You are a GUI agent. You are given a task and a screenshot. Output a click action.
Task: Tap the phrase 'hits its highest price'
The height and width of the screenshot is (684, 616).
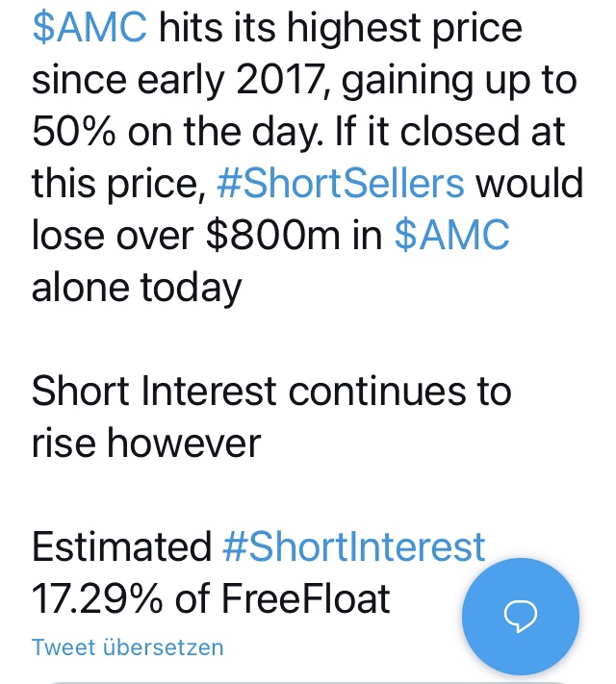pyautogui.click(x=340, y=28)
